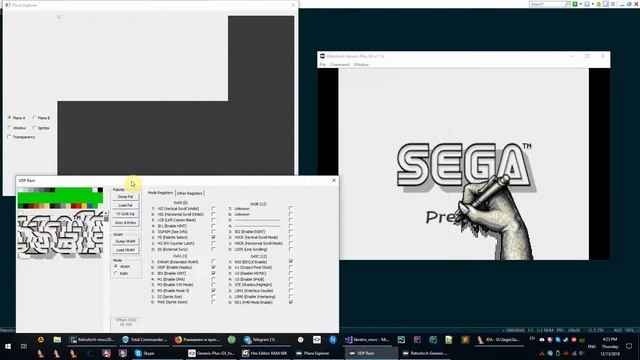640x360 pixels.
Task: Open action center notification icon
Action: point(629,346)
